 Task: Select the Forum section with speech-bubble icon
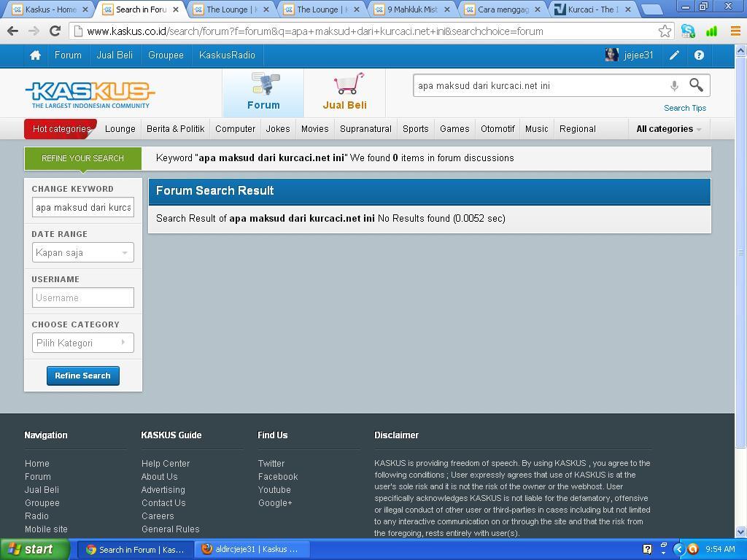(263, 93)
